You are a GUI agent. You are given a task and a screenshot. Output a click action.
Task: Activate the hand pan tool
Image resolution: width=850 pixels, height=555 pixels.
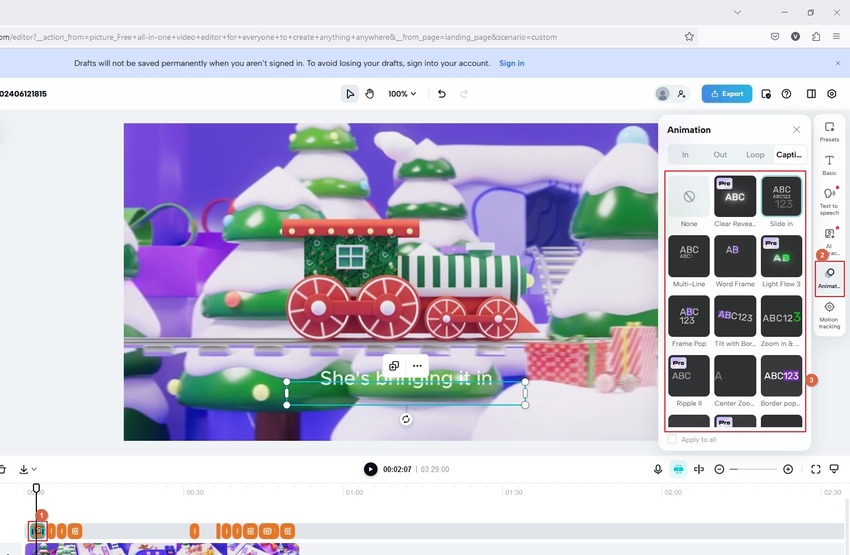point(370,94)
